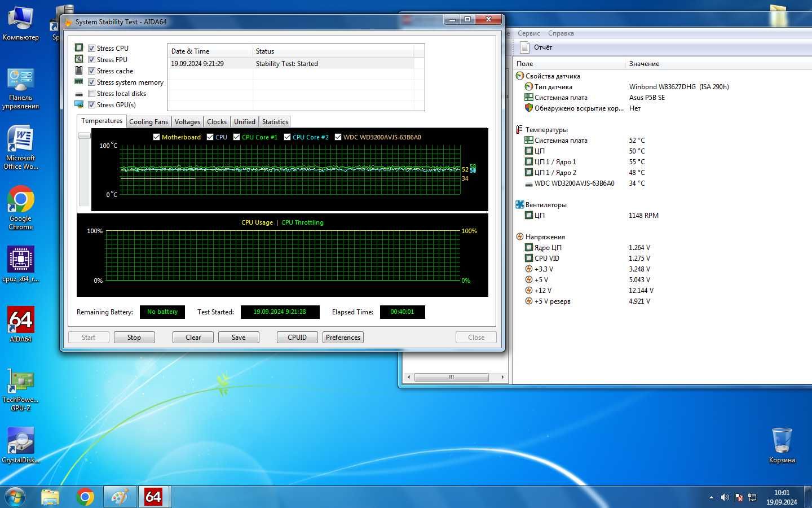The image size is (812, 508).
Task: Disable the Stress cache checkbox
Action: (x=91, y=71)
